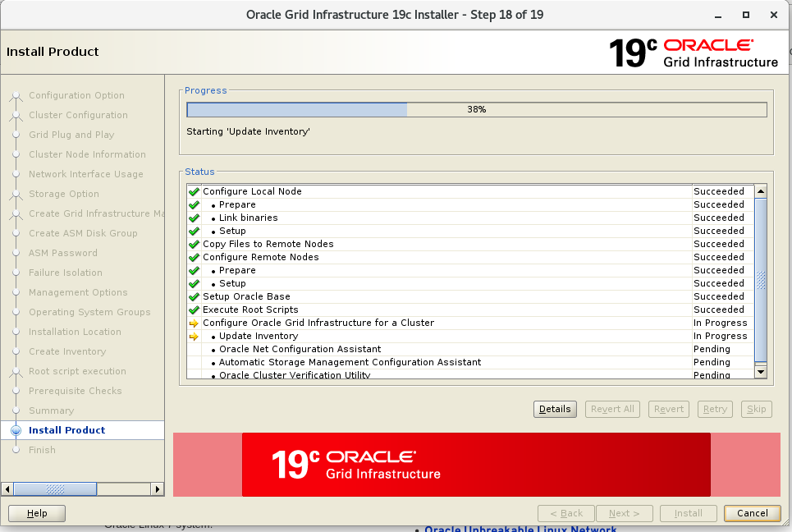Click the 38% progress bar

point(476,110)
